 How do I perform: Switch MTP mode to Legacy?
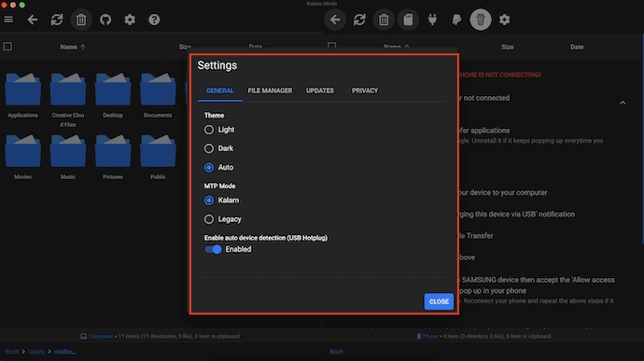click(209, 219)
